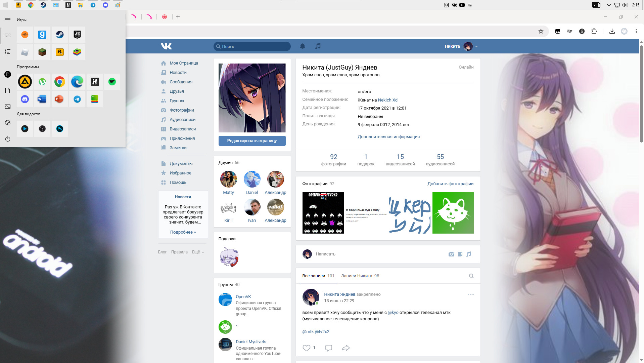Expand the Start menu hamburger
This screenshot has width=644, height=363.
tap(8, 20)
